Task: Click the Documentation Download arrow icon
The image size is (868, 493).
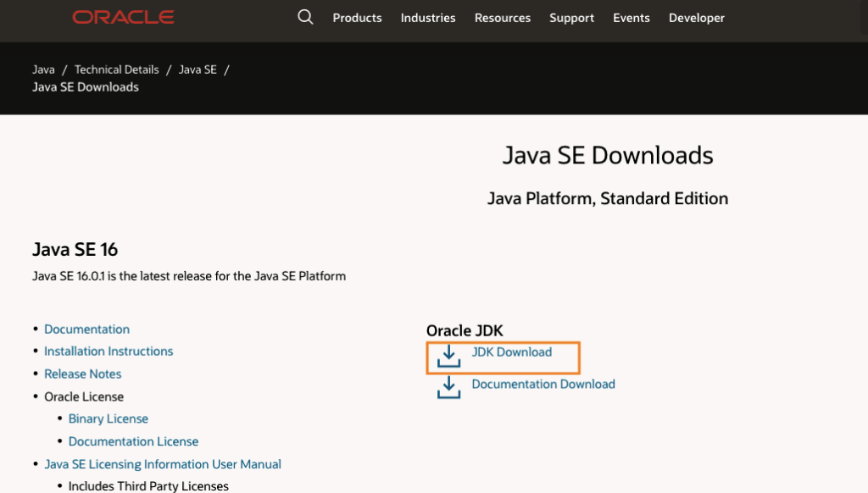Action: pos(448,388)
